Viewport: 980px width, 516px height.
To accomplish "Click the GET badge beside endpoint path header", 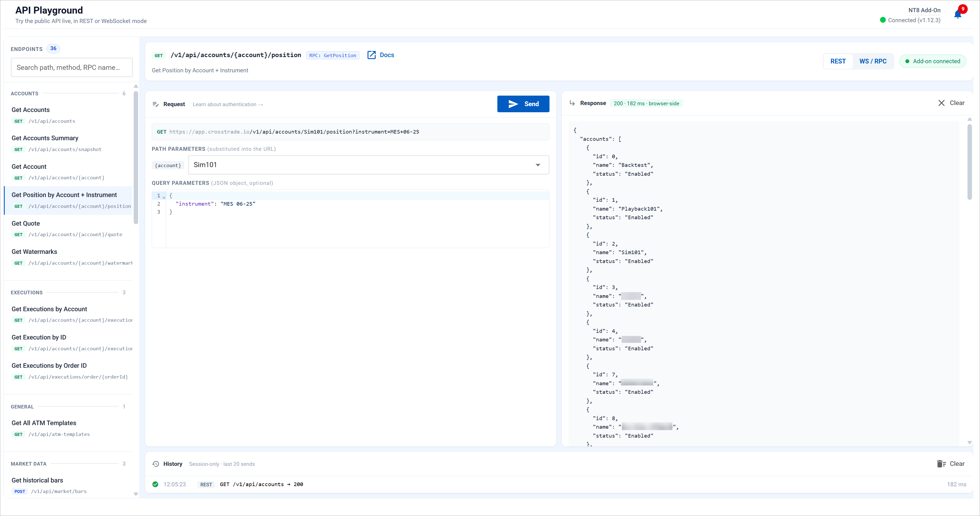I will pos(159,55).
